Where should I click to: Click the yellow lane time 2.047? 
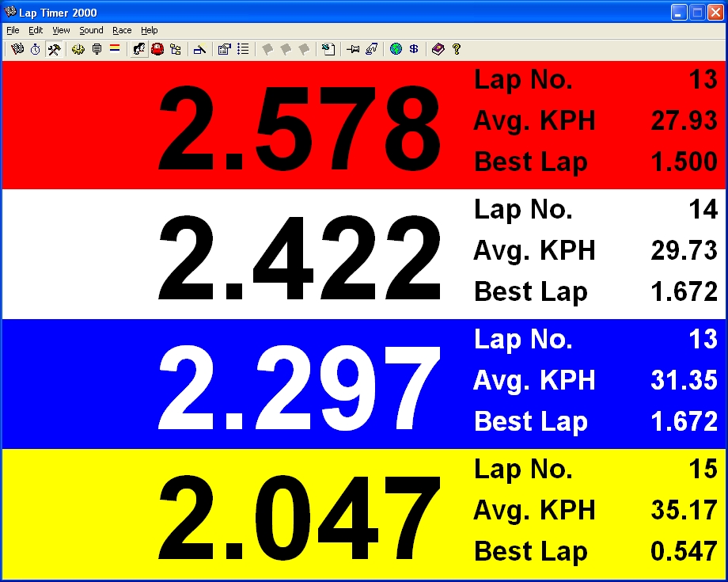[299, 518]
